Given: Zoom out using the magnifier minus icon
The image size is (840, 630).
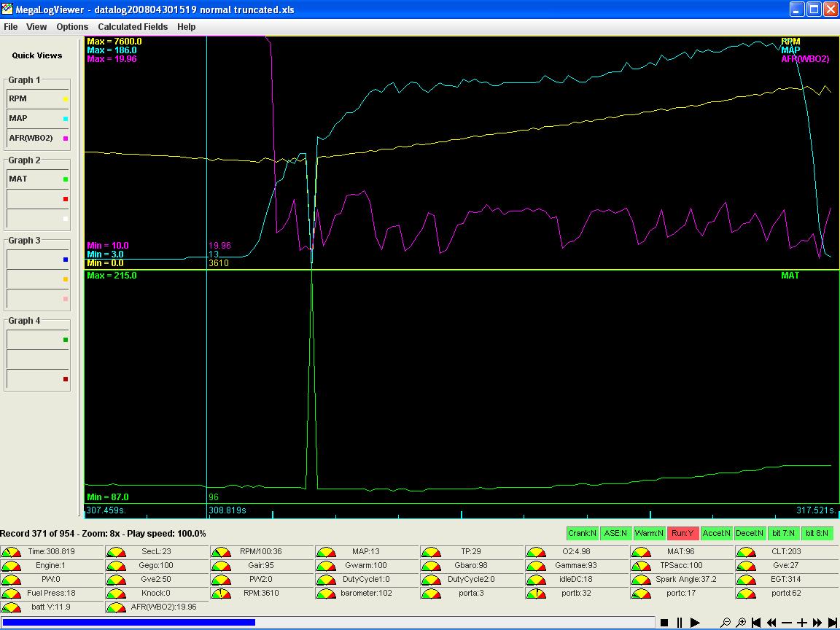Looking at the screenshot, I should 726,623.
